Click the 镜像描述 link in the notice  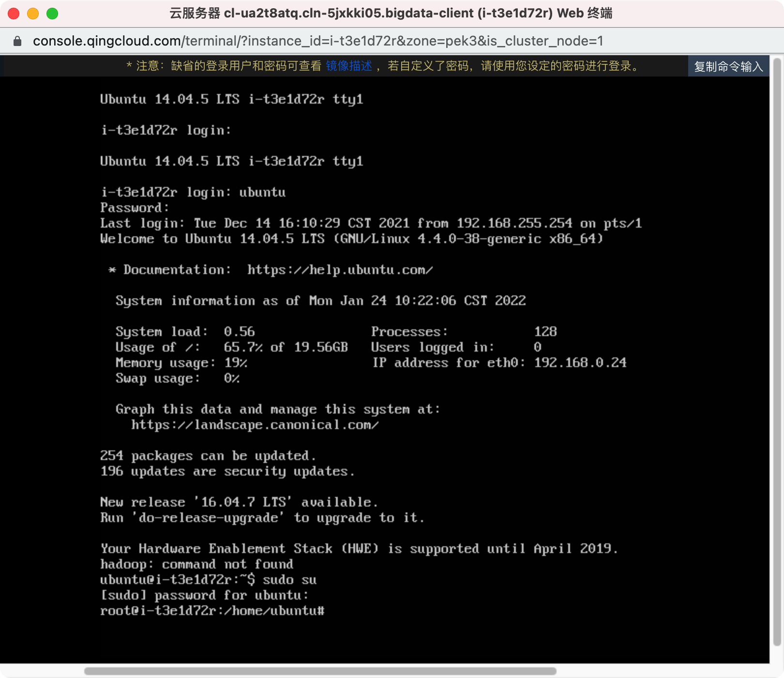(x=349, y=66)
